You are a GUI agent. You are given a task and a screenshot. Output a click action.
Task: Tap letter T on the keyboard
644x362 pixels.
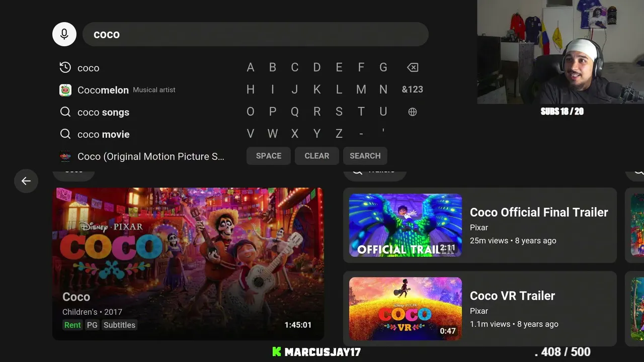pos(361,112)
